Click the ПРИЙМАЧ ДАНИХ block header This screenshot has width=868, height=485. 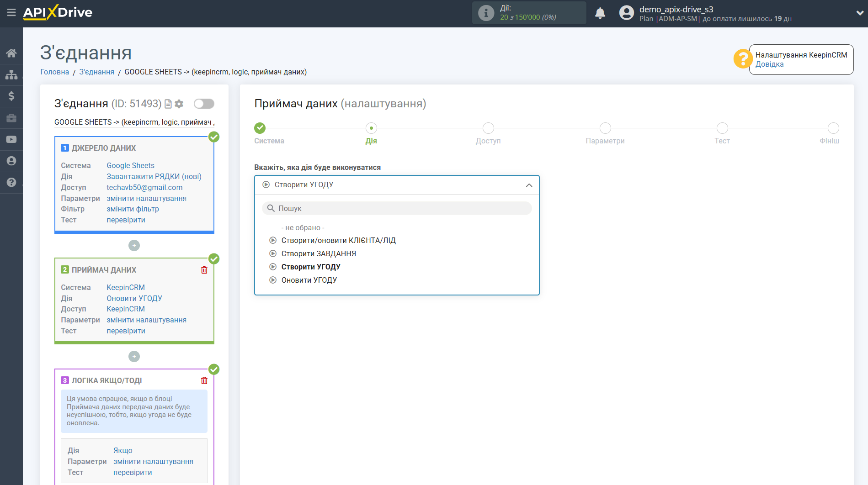104,270
